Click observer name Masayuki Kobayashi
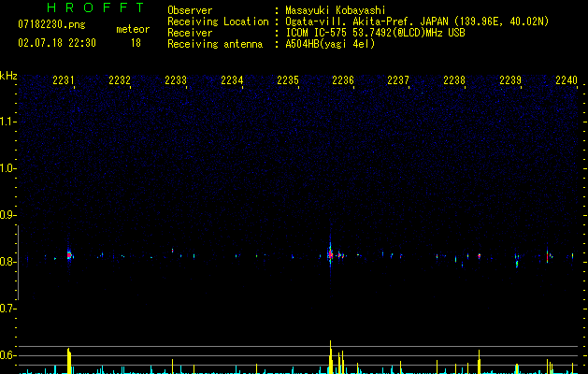The image size is (588, 374). (336, 10)
